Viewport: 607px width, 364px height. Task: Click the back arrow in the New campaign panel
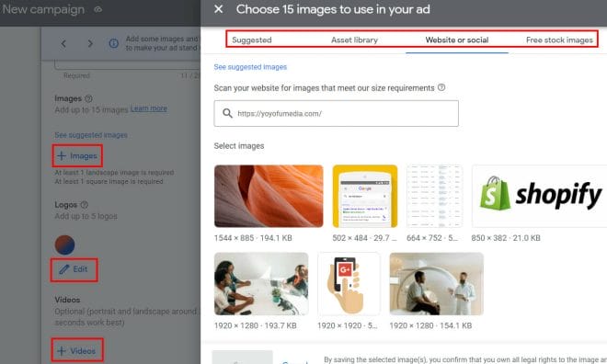click(x=63, y=44)
